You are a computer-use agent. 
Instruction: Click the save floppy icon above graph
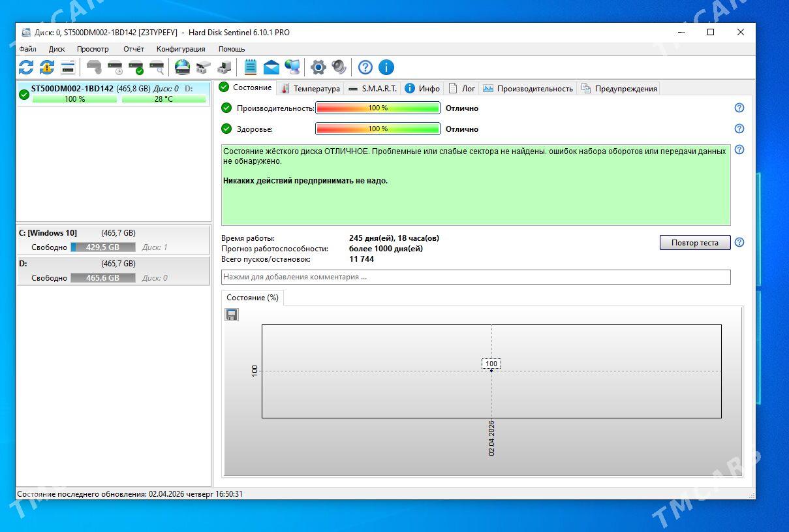pyautogui.click(x=231, y=315)
